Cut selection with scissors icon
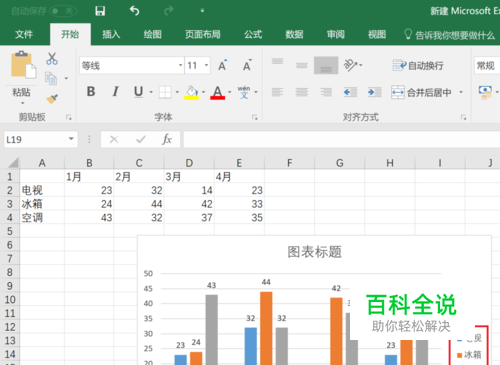The width and height of the screenshot is (500, 365). [52, 58]
